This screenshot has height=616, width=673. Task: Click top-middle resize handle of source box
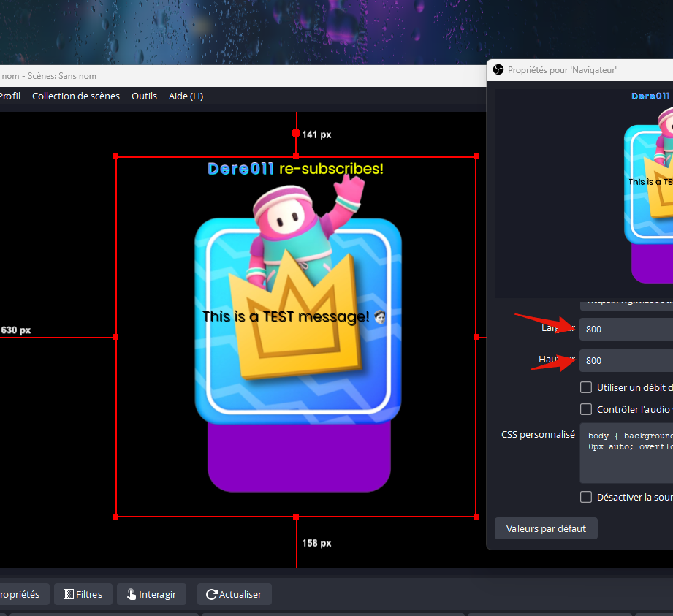point(296,156)
